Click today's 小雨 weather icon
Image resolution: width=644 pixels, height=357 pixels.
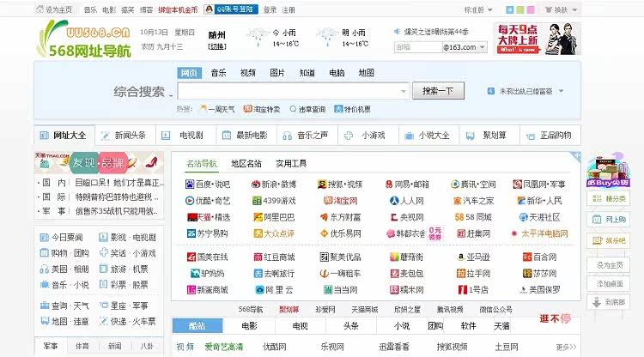tap(256, 33)
